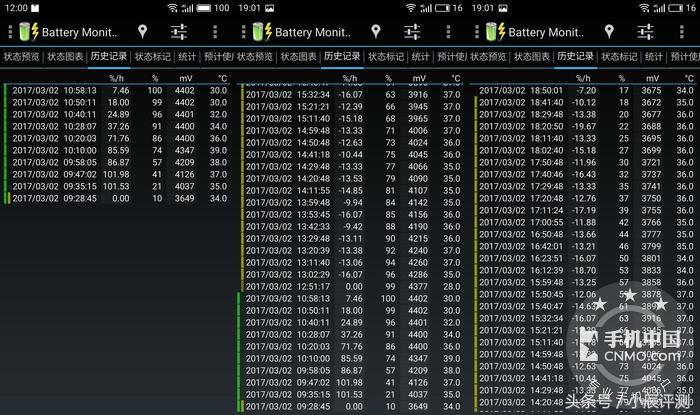Tap status bar battery icon on screen with 18:50:01 row

pyautogui.click(x=675, y=8)
